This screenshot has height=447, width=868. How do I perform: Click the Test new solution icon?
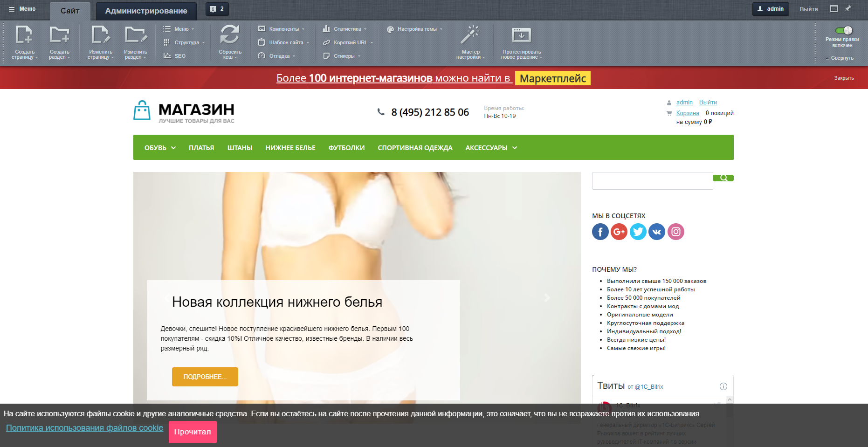[x=521, y=35]
